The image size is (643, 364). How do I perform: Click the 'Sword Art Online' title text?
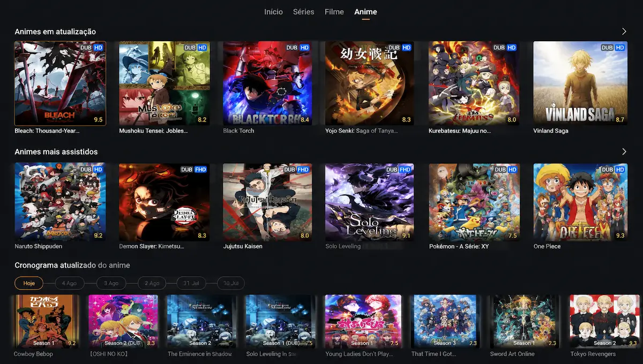[x=512, y=354]
